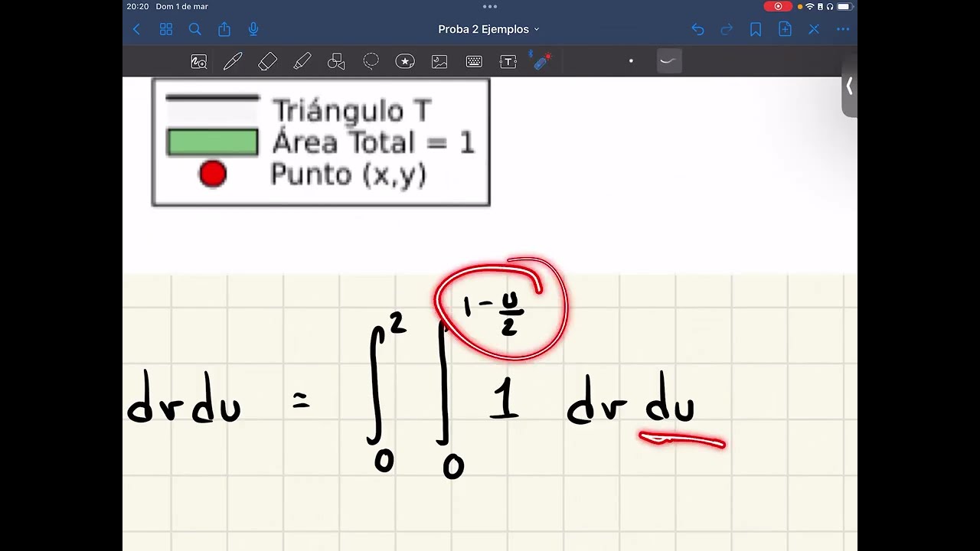Select the zoom window writing tool

coord(199,62)
